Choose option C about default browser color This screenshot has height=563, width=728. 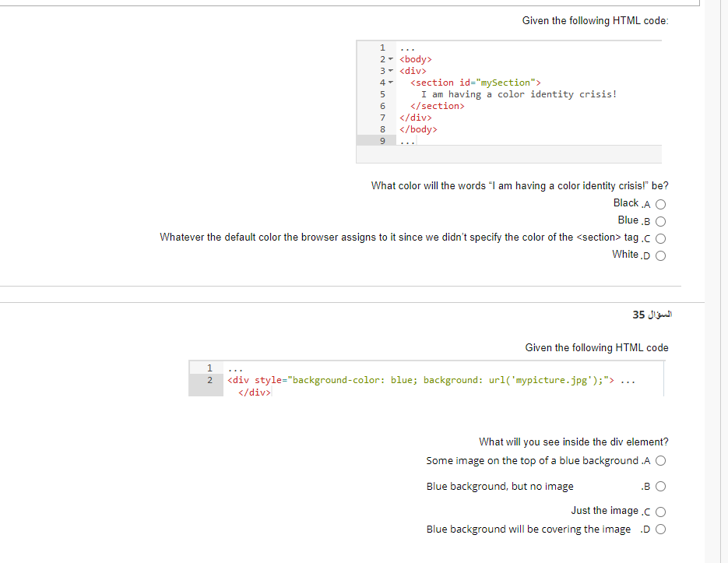661,239
